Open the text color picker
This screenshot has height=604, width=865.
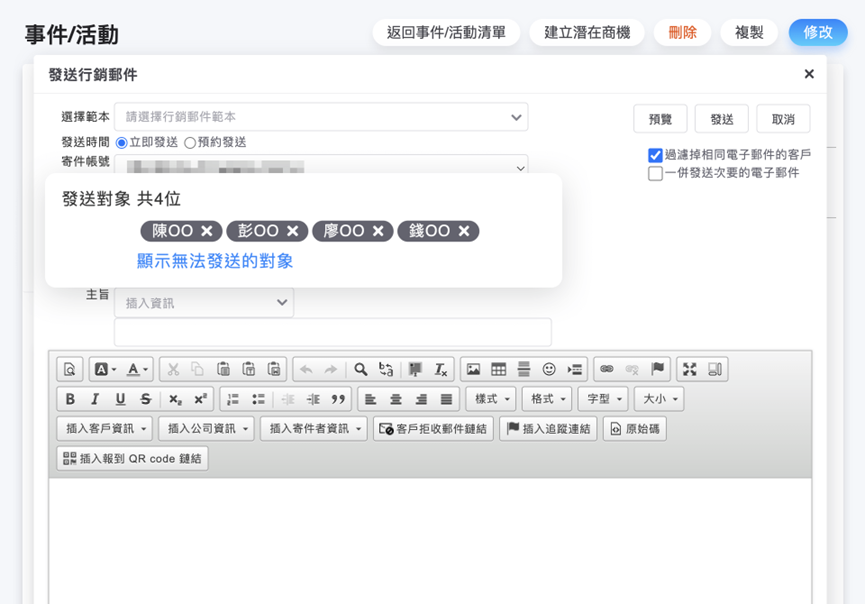(x=138, y=369)
